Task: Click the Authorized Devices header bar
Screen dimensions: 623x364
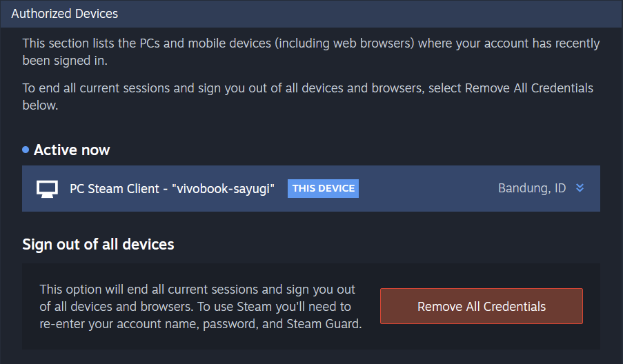Action: click(312, 14)
